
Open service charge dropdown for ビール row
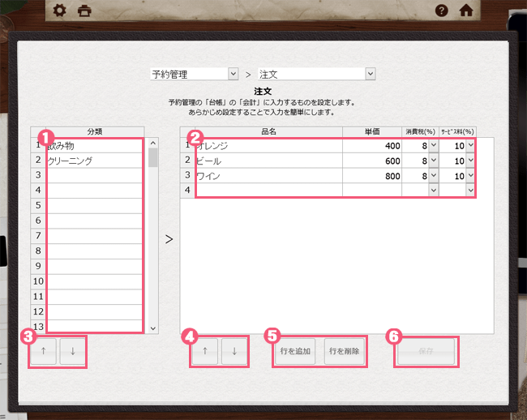470,161
